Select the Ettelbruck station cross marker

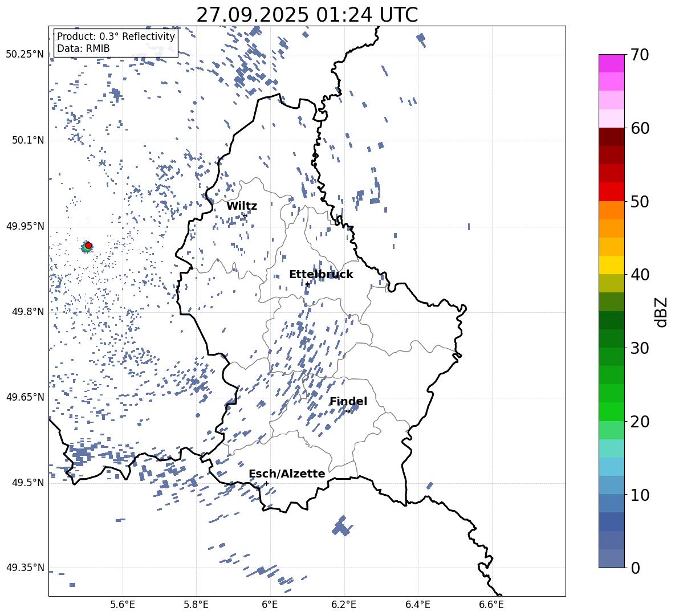pos(307,284)
